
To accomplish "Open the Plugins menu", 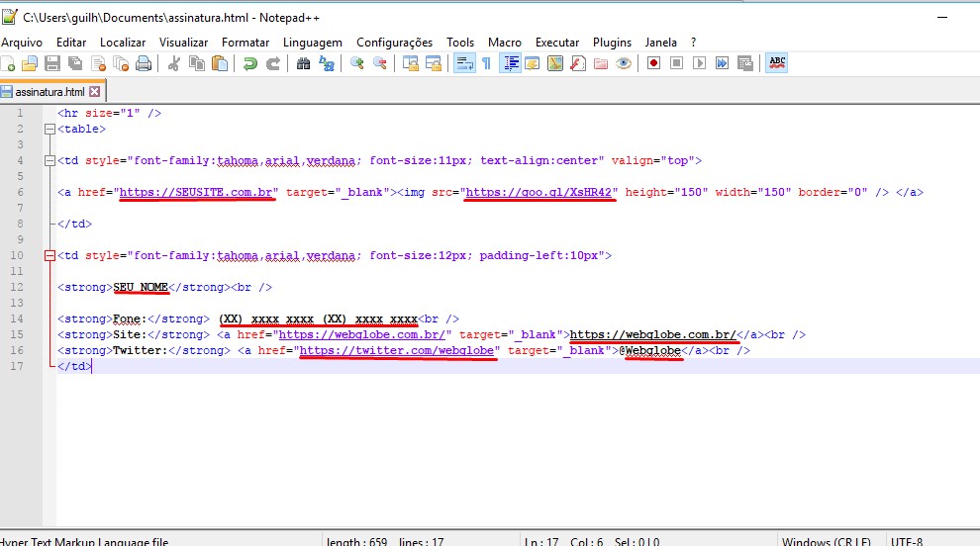I will tap(612, 43).
